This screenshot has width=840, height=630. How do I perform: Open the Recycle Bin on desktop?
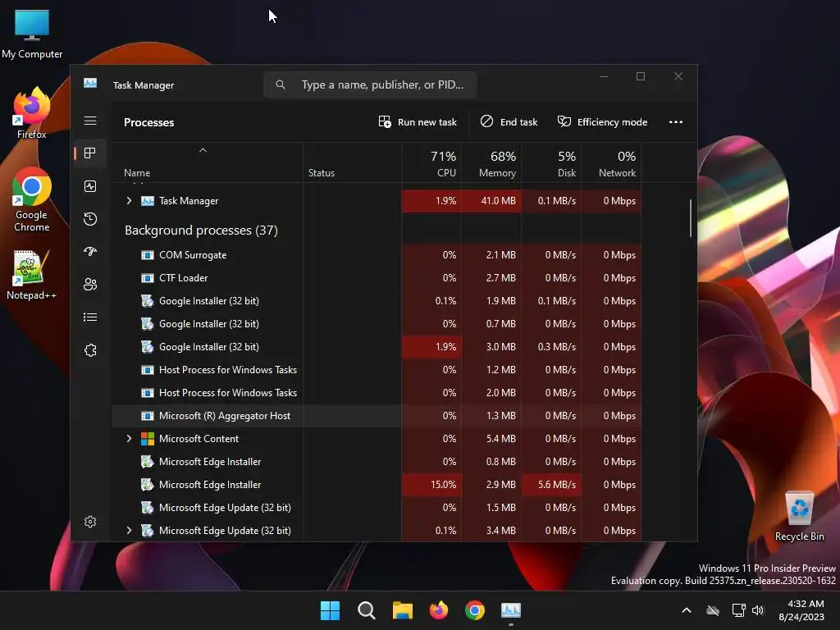coord(799,516)
